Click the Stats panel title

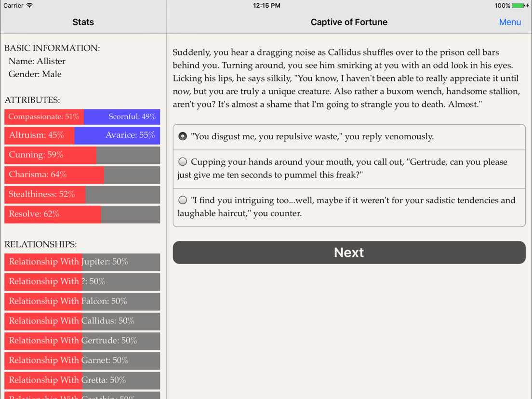pos(83,22)
